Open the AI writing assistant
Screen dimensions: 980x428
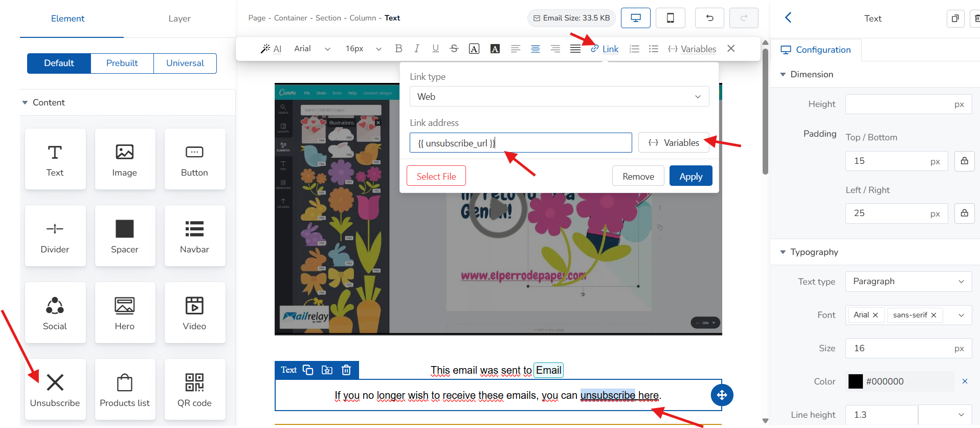(x=271, y=49)
